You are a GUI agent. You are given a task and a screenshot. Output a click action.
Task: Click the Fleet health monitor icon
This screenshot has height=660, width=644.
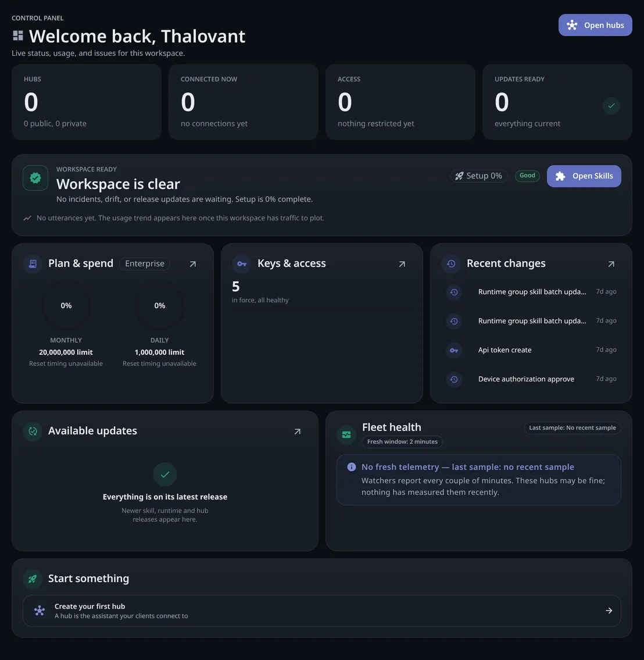click(x=346, y=435)
